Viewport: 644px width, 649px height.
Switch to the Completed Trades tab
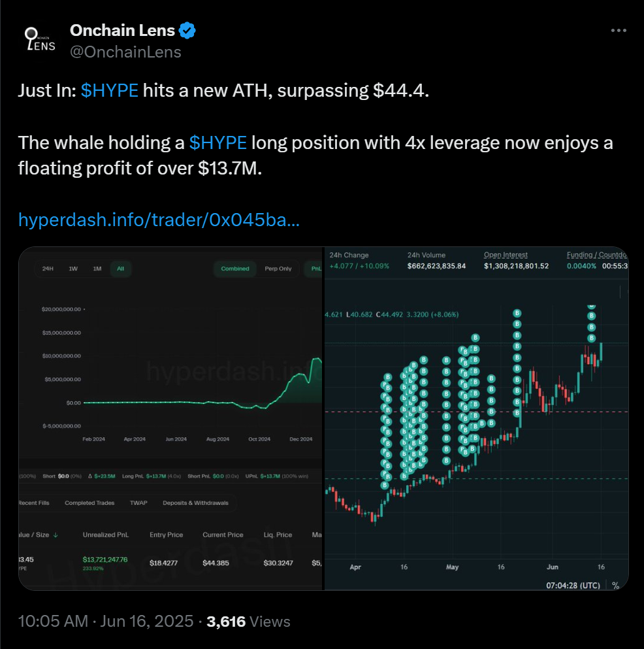[91, 503]
